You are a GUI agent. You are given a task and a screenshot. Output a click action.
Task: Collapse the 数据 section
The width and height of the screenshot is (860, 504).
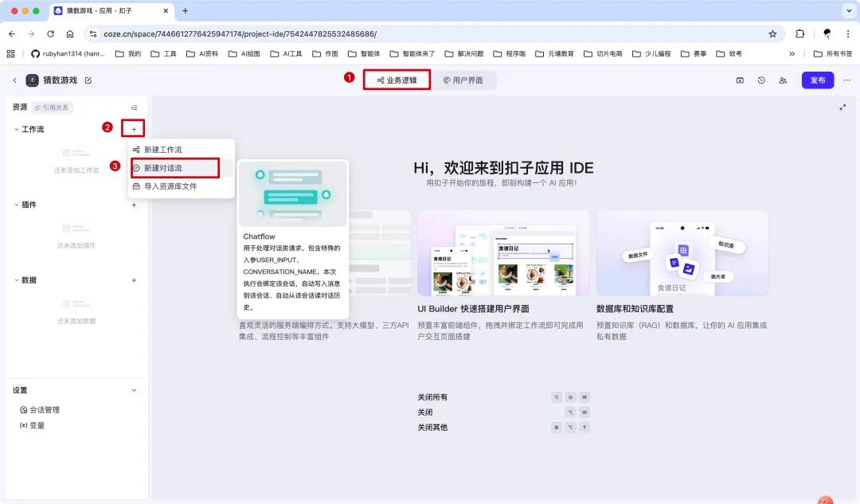click(x=17, y=280)
